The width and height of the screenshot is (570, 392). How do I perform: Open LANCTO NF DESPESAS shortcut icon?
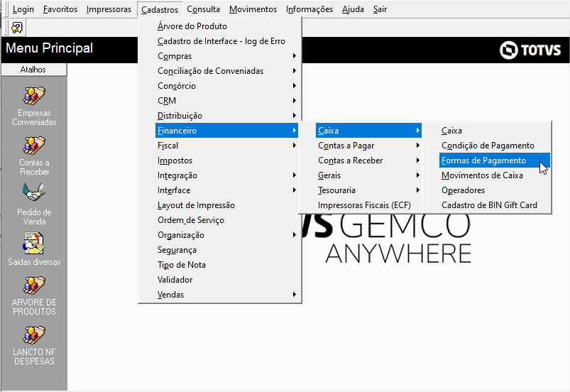pyautogui.click(x=34, y=335)
